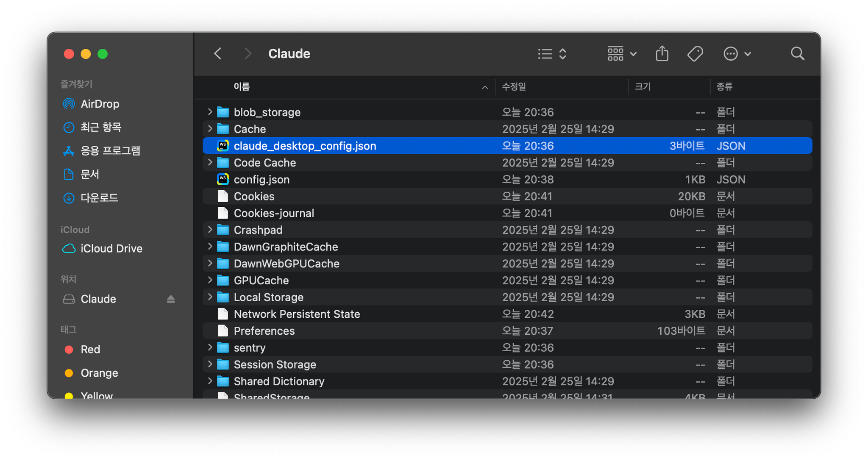Select the Session Storage folder name
Image resolution: width=868 pixels, height=461 pixels.
275,364
